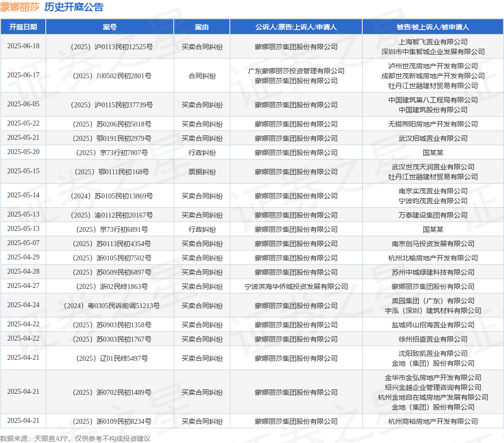
Task: Click defendant 万泰建设集团有限公司
Action: [433, 216]
